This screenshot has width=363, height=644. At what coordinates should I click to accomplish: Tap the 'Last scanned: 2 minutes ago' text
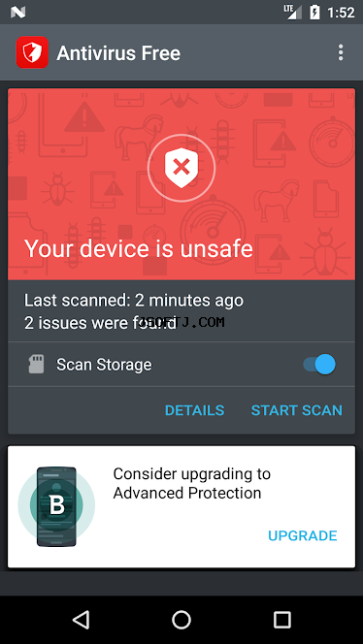(x=134, y=301)
